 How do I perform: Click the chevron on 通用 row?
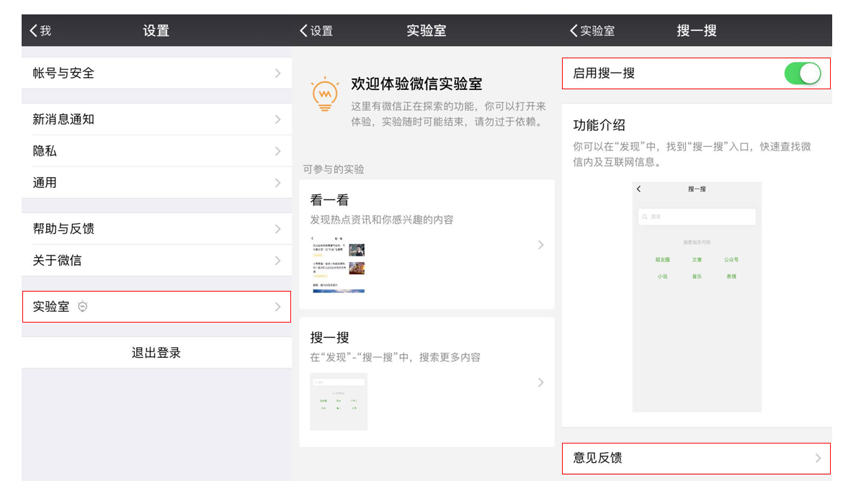coord(278,183)
